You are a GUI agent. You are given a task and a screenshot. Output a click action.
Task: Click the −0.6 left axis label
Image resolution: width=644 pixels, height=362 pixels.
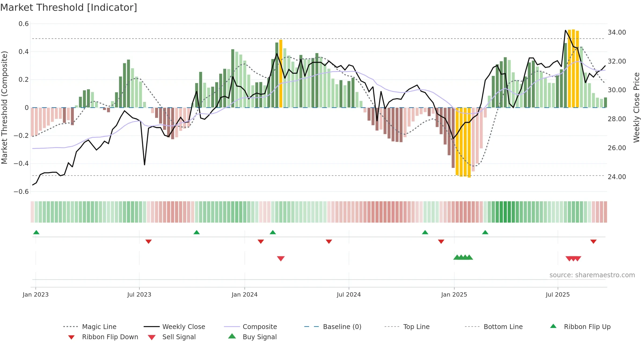coord(21,192)
